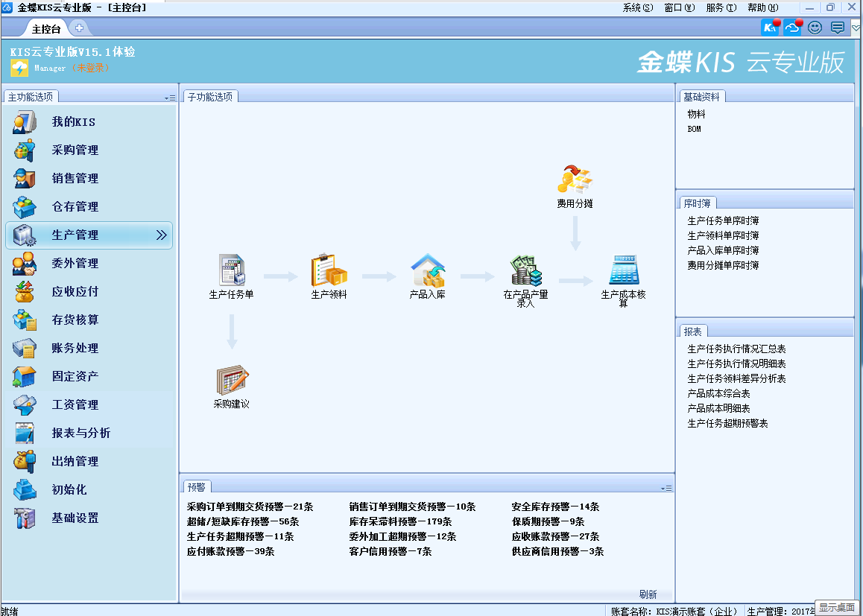Open the message chat icon in top bar

[x=837, y=28]
